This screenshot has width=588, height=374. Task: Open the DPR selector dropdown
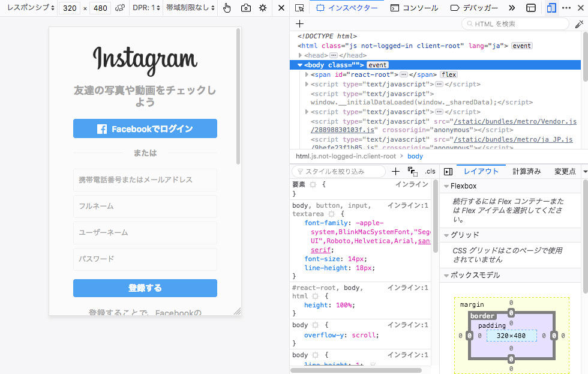tap(146, 8)
